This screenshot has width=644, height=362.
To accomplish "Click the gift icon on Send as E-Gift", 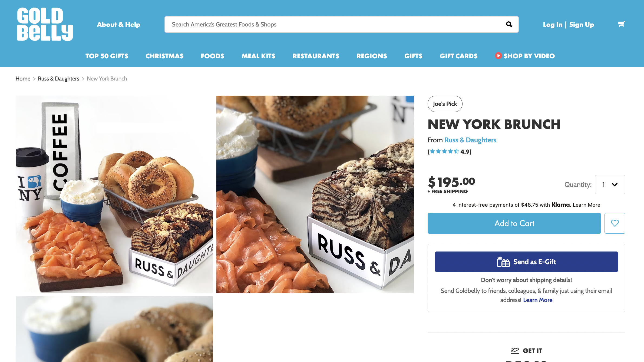I will (503, 262).
